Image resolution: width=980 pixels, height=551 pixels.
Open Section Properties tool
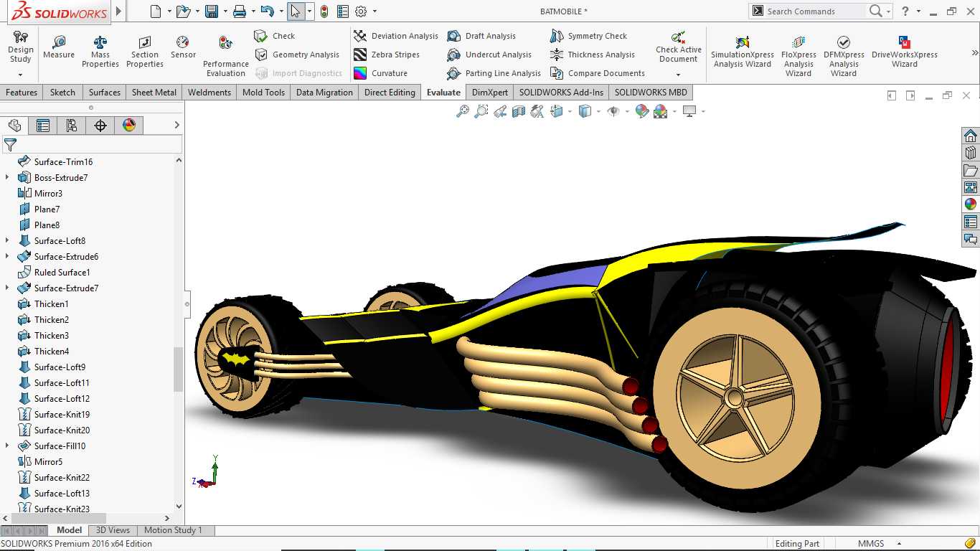[145, 52]
